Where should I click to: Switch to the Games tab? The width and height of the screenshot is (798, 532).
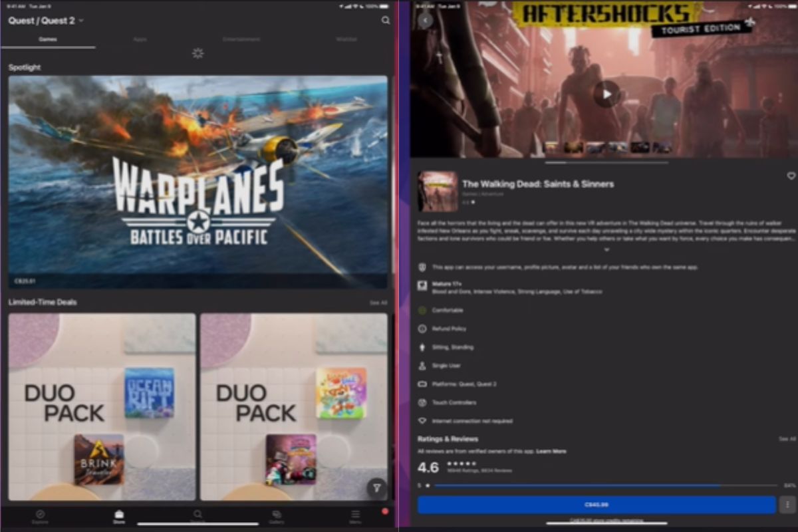tap(47, 39)
